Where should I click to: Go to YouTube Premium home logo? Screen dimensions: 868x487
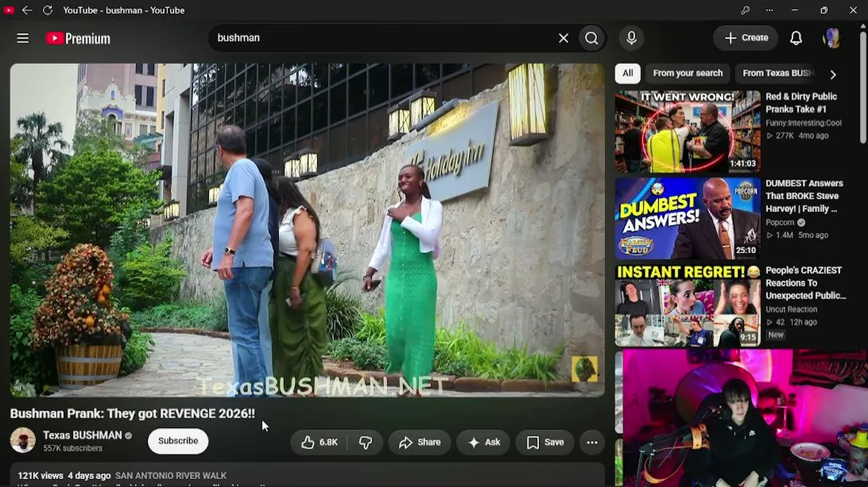(x=78, y=39)
